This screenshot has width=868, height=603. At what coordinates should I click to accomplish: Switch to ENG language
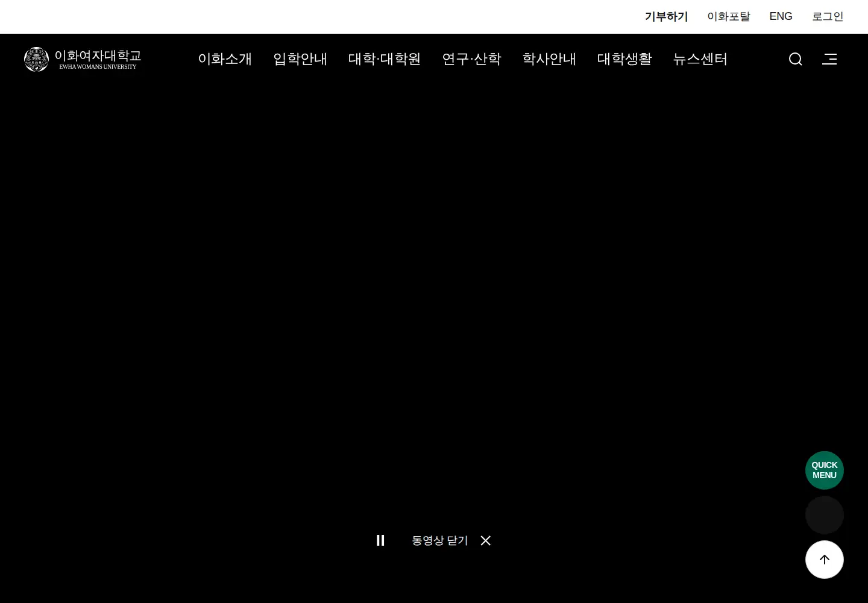click(x=781, y=17)
